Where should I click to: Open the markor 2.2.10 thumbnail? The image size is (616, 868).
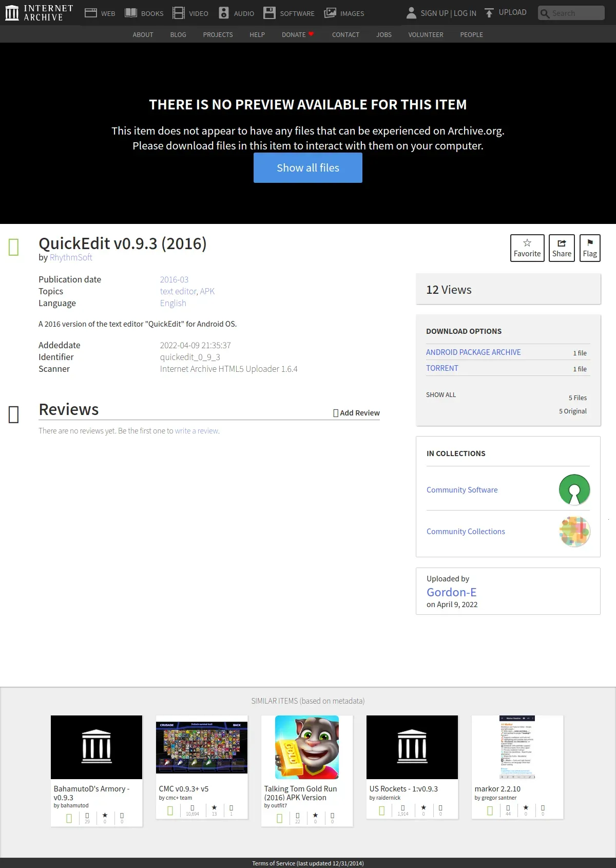pyautogui.click(x=517, y=747)
